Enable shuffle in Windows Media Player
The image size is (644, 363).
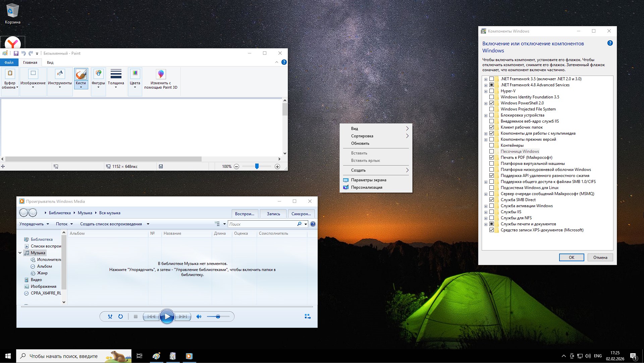110,316
